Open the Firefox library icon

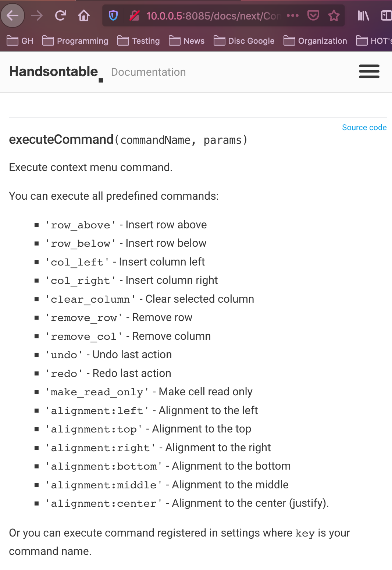(363, 15)
